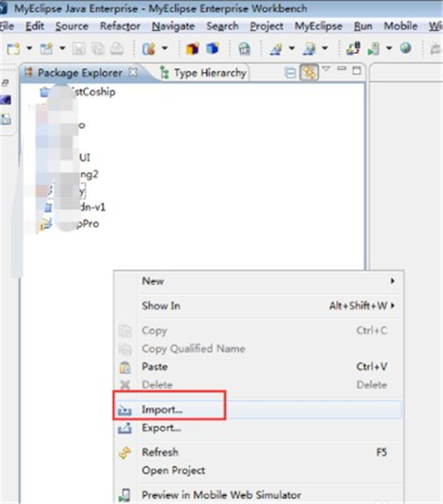Select Import... in the context menu
Viewport: 443px width, 504px height.
[162, 410]
